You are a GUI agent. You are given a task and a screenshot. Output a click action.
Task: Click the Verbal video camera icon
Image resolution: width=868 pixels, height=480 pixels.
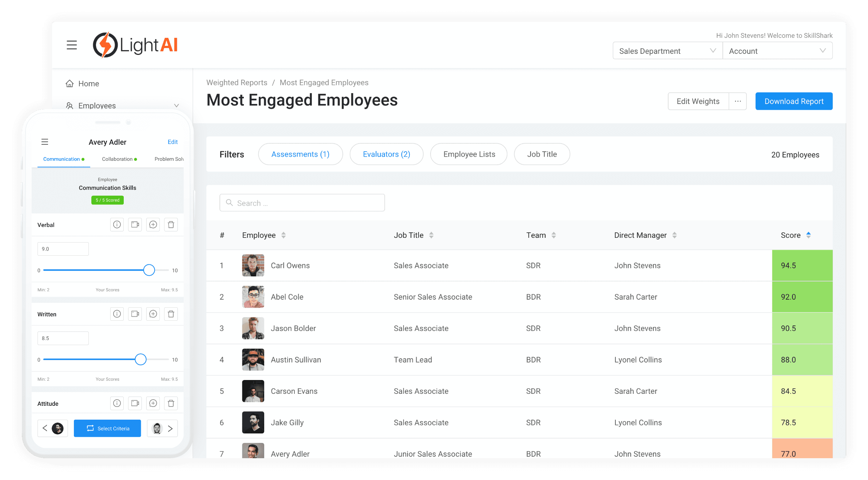(135, 225)
